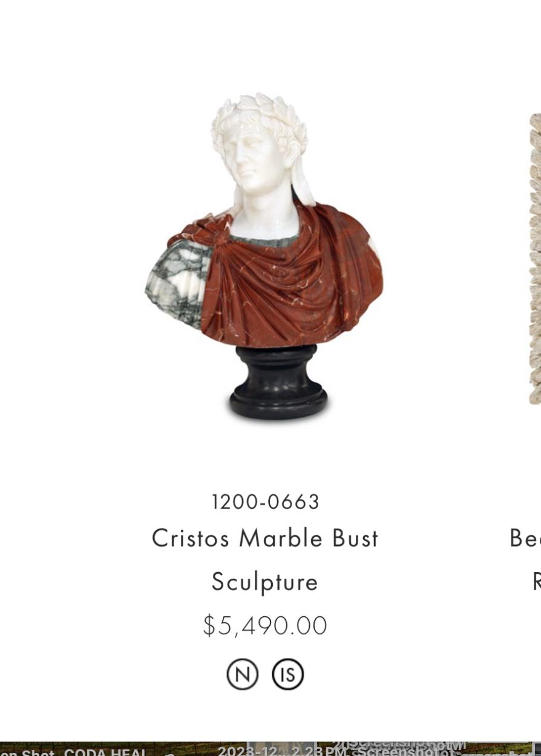
Task: Open the partially visible product image on the right
Action: (x=535, y=258)
